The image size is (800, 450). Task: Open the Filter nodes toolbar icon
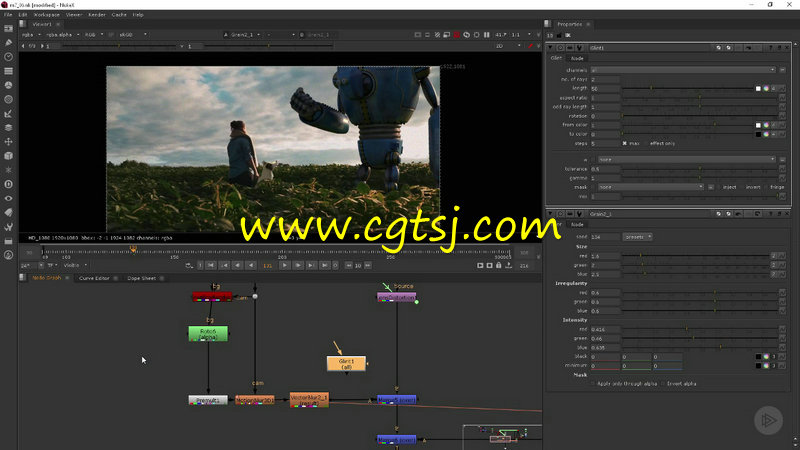coord(8,99)
